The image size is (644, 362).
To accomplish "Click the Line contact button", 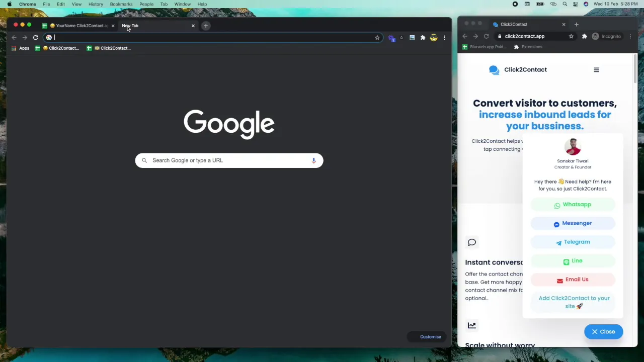I will click(573, 261).
